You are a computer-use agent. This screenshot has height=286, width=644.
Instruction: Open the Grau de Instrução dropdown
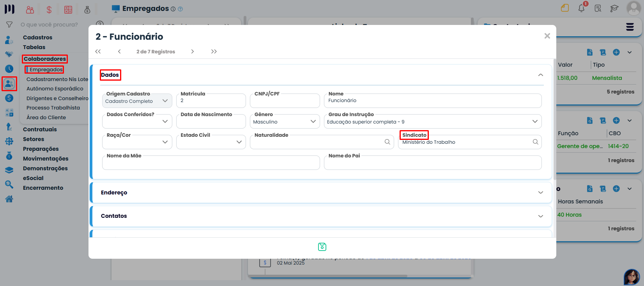[x=432, y=122]
